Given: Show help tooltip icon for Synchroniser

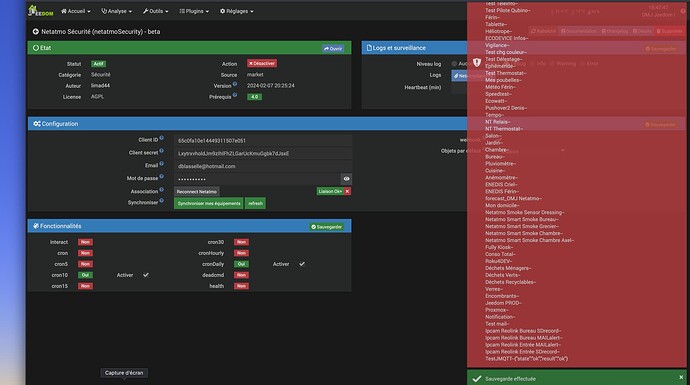Looking at the screenshot, I should click(161, 201).
